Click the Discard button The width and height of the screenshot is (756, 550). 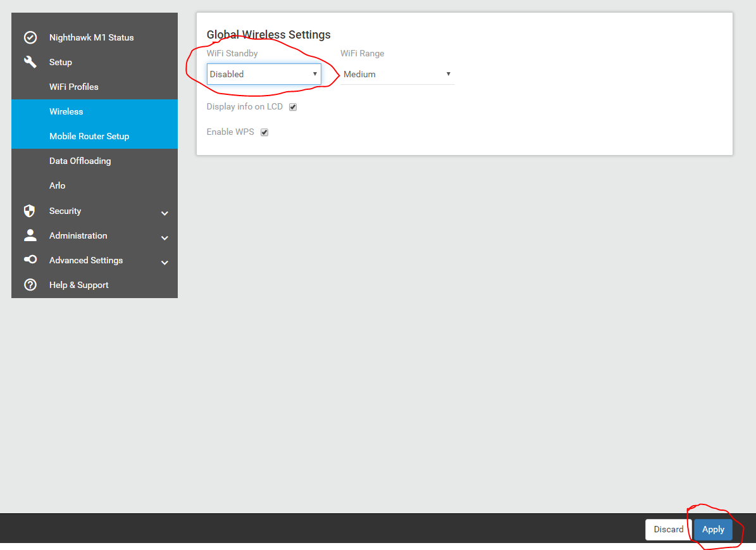click(668, 529)
